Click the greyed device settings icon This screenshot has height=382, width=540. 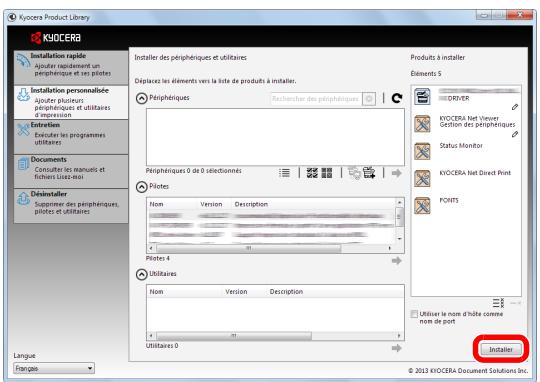354,173
